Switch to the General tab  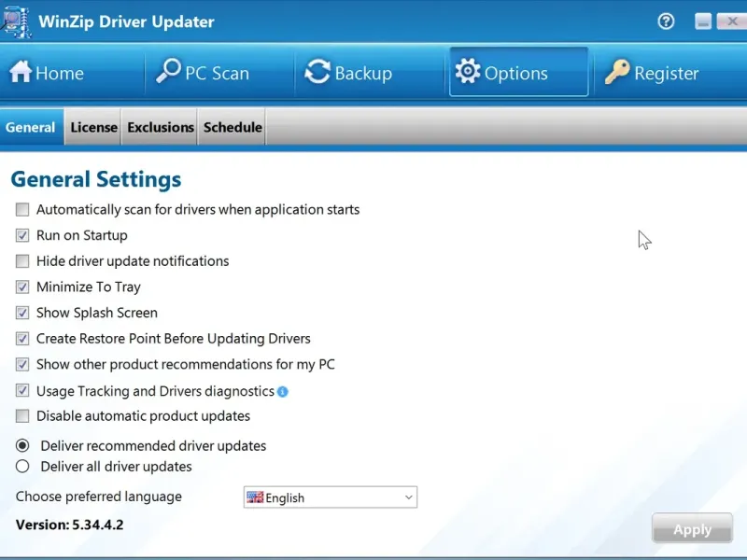click(x=31, y=127)
